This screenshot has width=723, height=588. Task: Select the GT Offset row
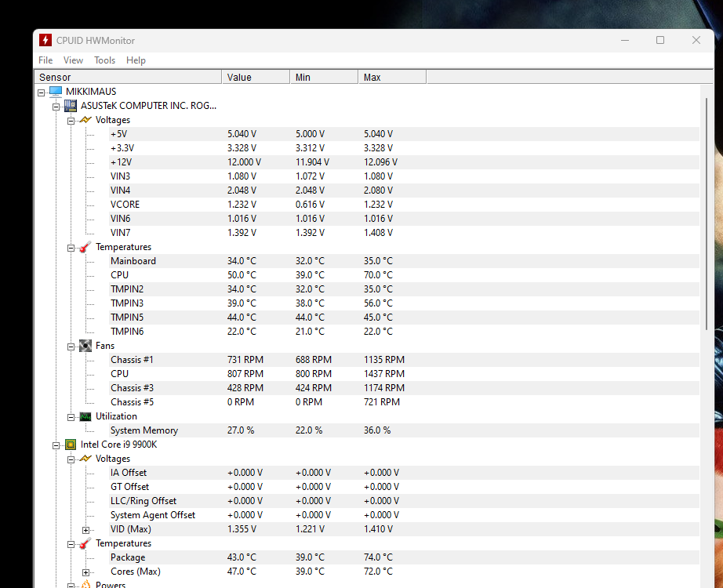click(x=404, y=487)
